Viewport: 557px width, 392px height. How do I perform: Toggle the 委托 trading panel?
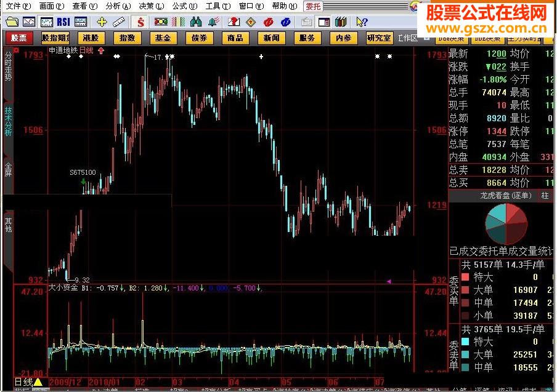313,7
